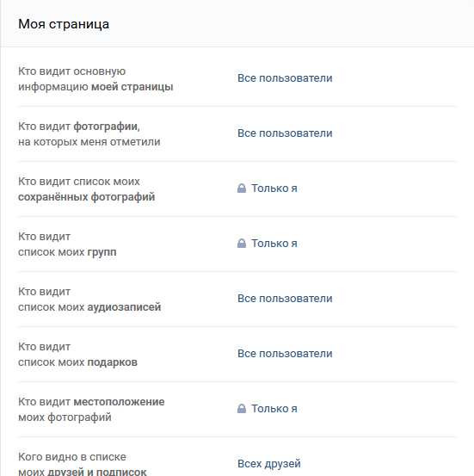Image resolution: width=474 pixels, height=476 pixels.
Task: Click 'местоположение моих фотографий' label text
Action: tap(91, 410)
